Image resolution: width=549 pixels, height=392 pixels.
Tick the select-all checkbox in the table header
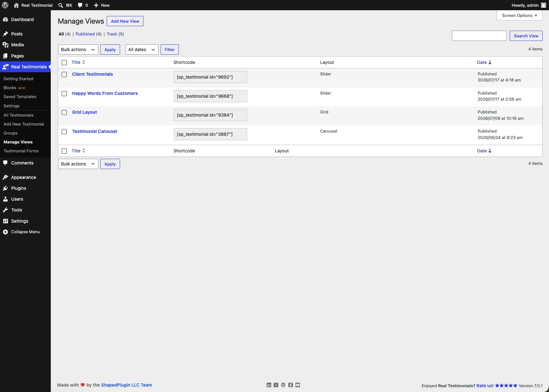64,63
